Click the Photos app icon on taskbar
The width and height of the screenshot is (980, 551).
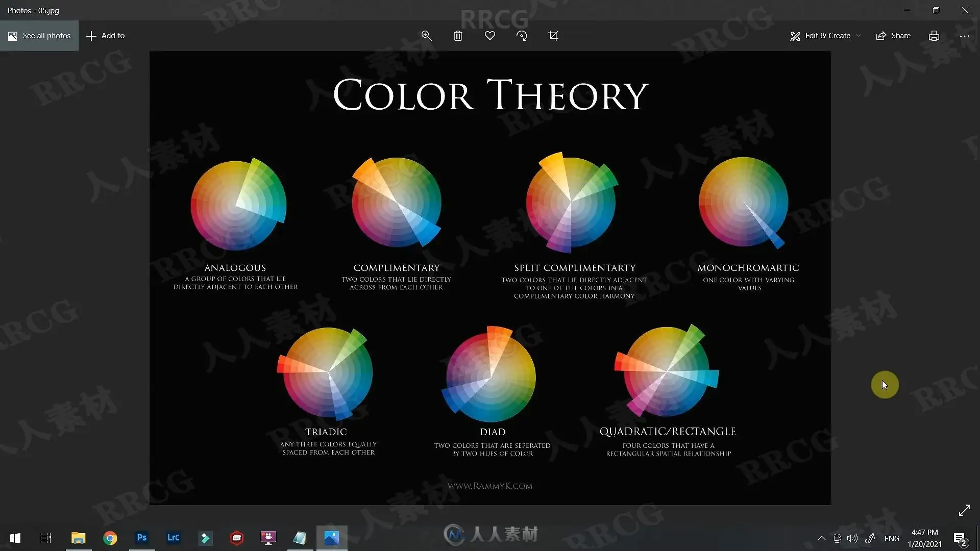[x=332, y=538]
